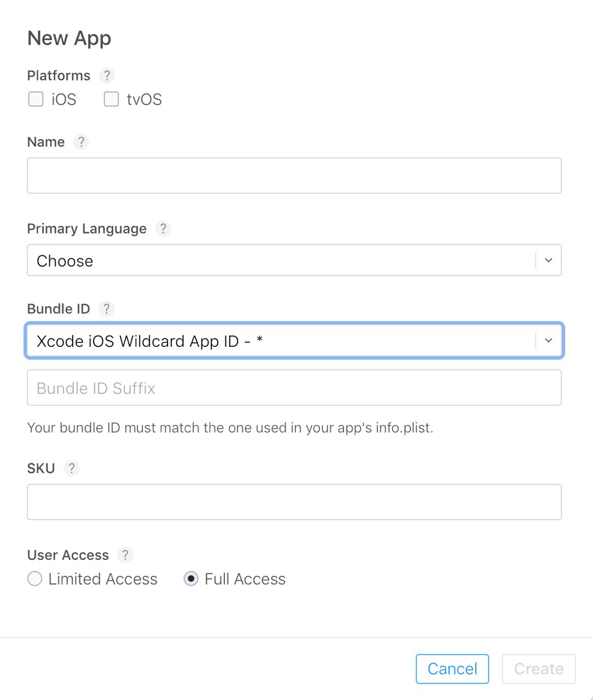Expand the Xcode iOS Wildcard App ID dropdown
The width and height of the screenshot is (593, 700).
pyautogui.click(x=294, y=341)
